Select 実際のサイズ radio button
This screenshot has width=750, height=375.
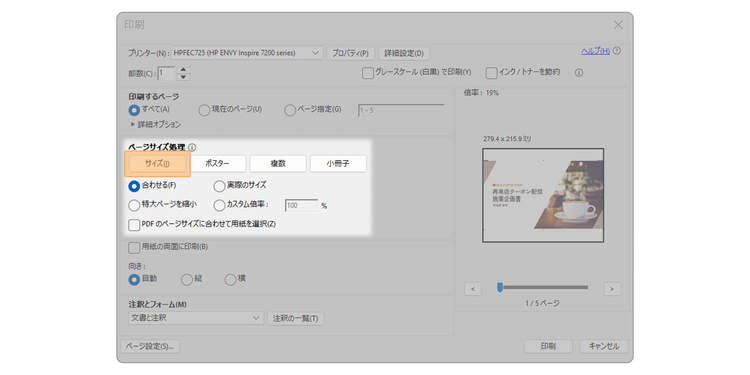tap(219, 186)
